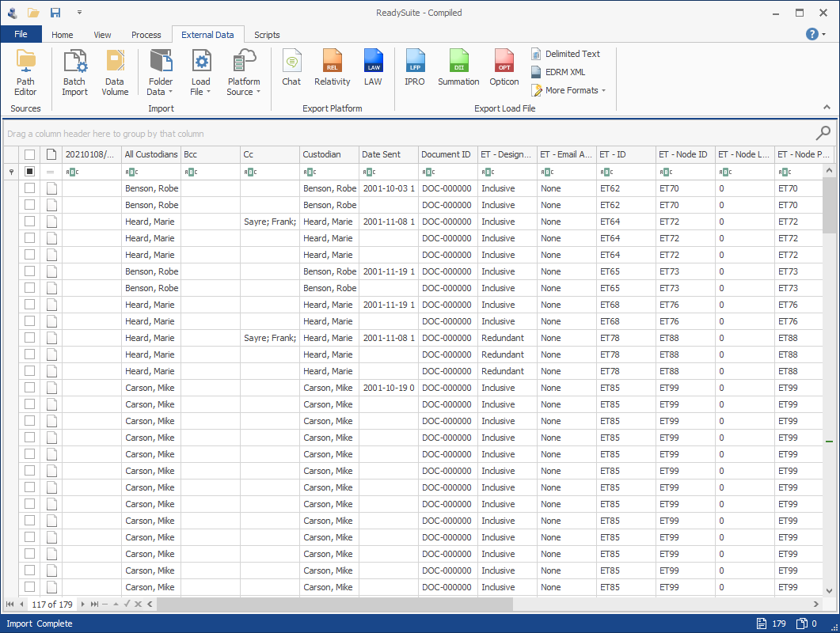Screen dimensions: 840x633
Task: Switch to the View tab
Action: tap(102, 35)
